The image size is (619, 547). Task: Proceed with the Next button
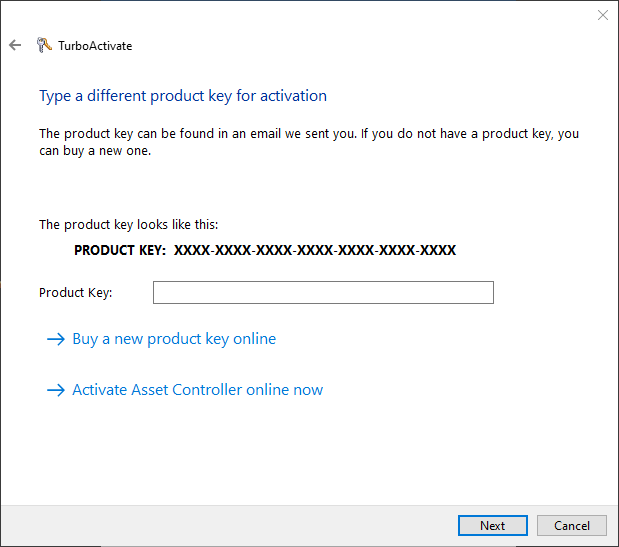[493, 526]
